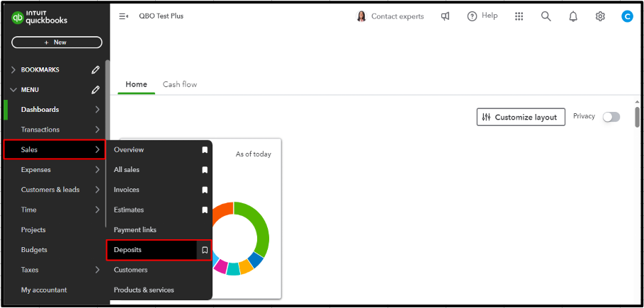The image size is (644, 308).
Task: Select Invoices from the Sales submenu
Action: point(127,190)
